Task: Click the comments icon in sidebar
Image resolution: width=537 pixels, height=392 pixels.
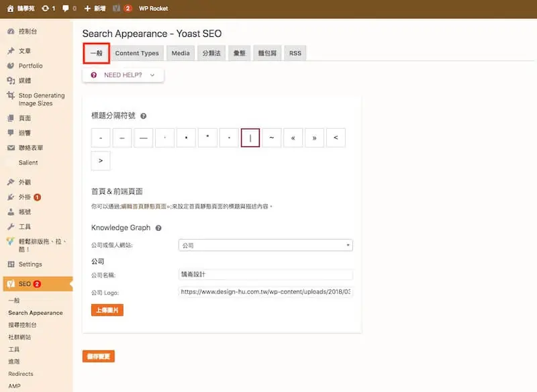Action: coord(11,133)
